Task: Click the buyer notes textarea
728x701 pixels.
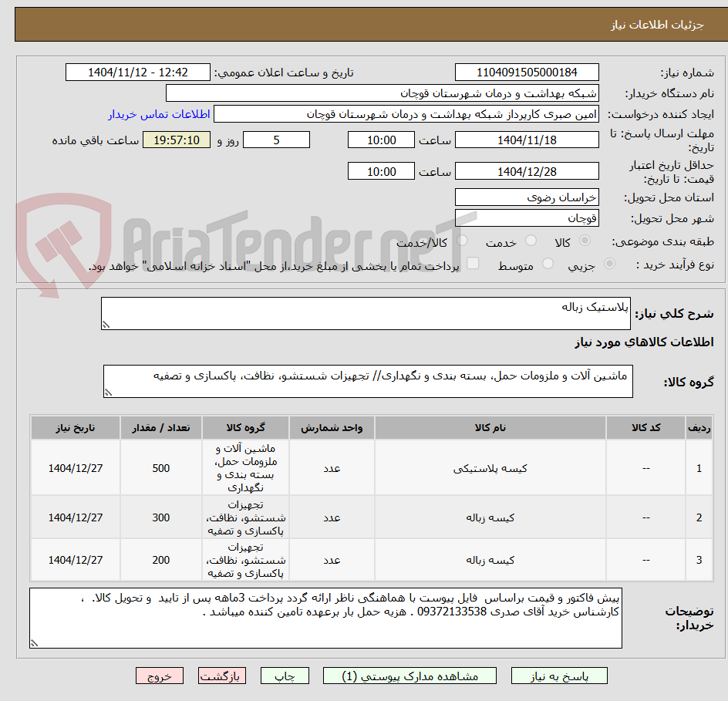Action: [x=325, y=618]
